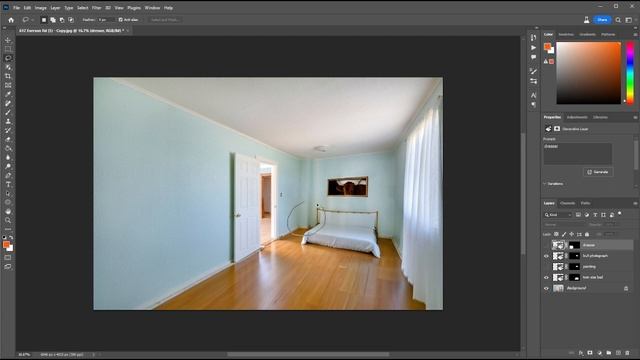
Task: Select the Spot Healing Brush tool
Action: (x=8, y=103)
